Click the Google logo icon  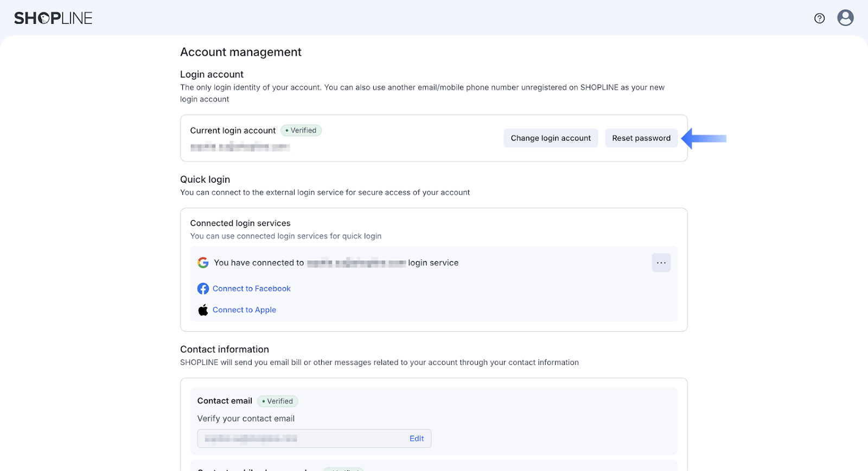203,263
